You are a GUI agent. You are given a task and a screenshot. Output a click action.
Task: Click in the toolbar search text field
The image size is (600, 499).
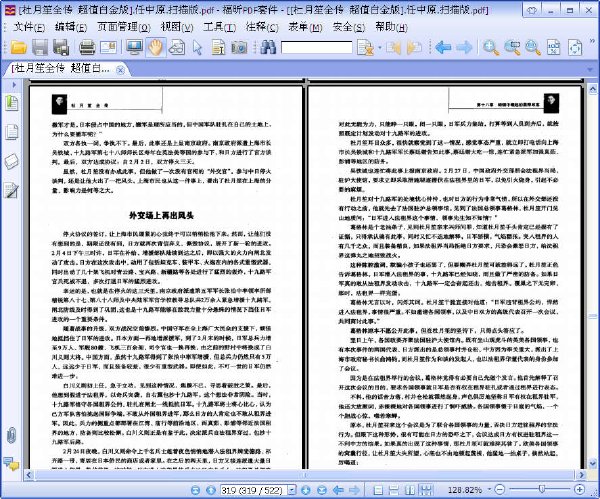(316, 48)
